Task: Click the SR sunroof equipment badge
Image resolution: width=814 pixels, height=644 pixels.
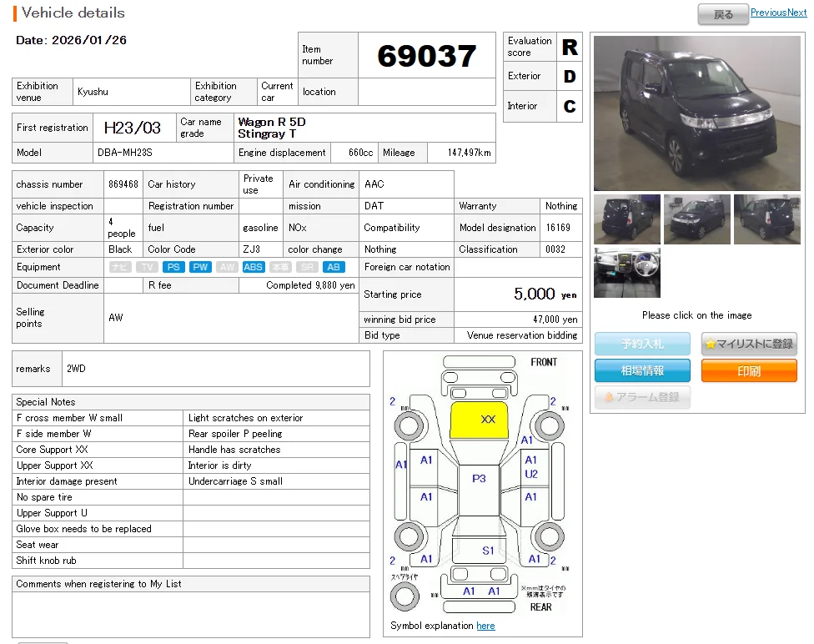Action: pyautogui.click(x=307, y=267)
